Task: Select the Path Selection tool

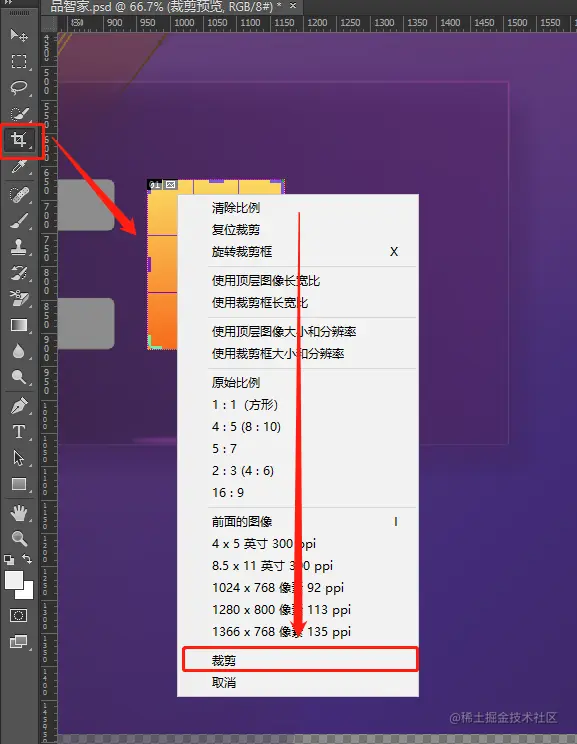Action: pyautogui.click(x=19, y=458)
